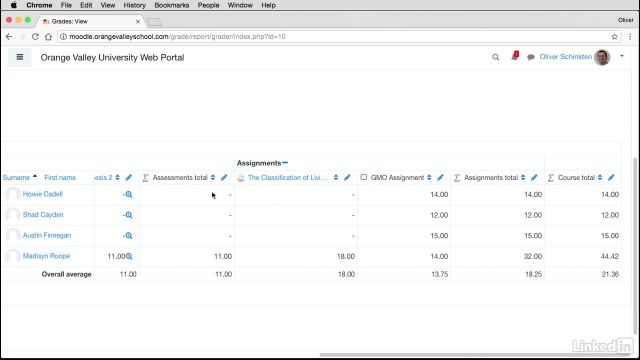The image size is (640, 360).
Task: Reload the page
Action: click(35, 37)
